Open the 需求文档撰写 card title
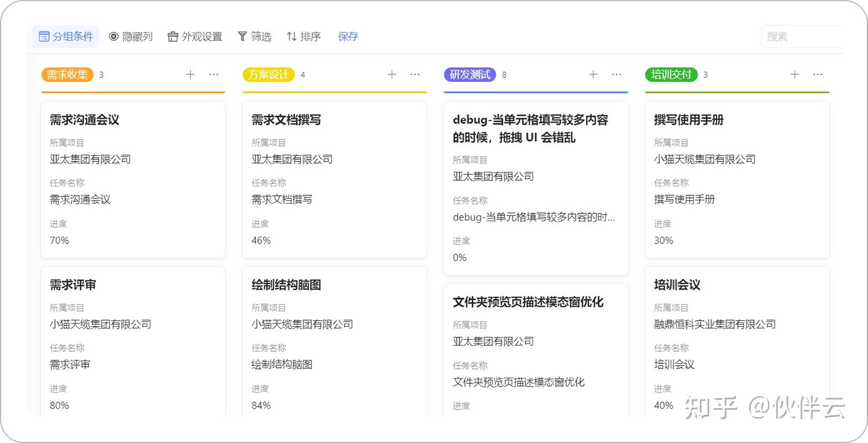 pyautogui.click(x=286, y=120)
